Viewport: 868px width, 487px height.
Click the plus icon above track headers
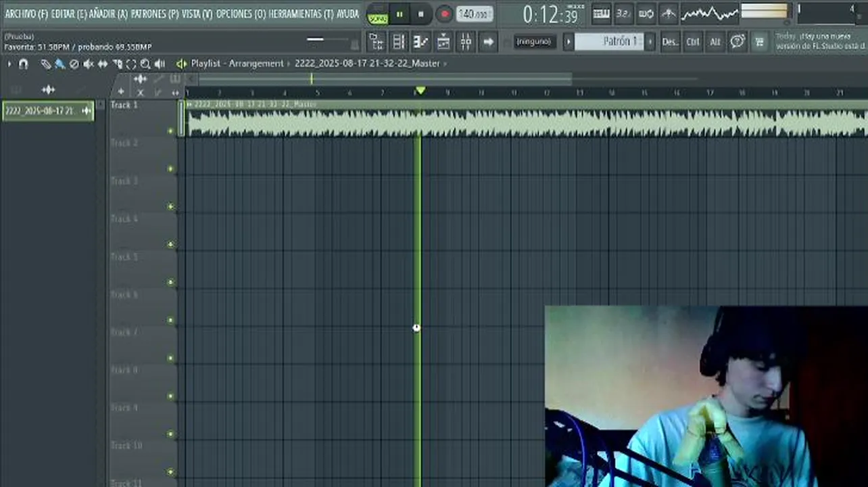pyautogui.click(x=121, y=92)
